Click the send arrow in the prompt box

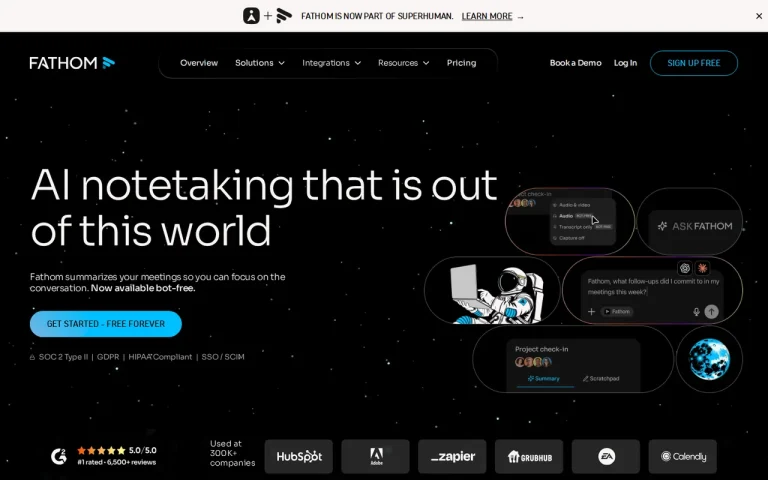(x=711, y=312)
